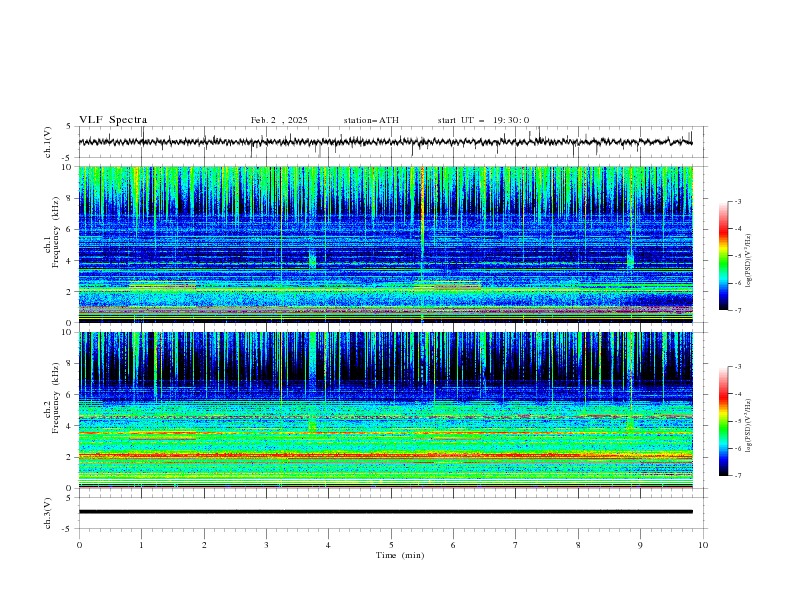Click time axis tick label "4"
The width and height of the screenshot is (792, 612).
[328, 545]
